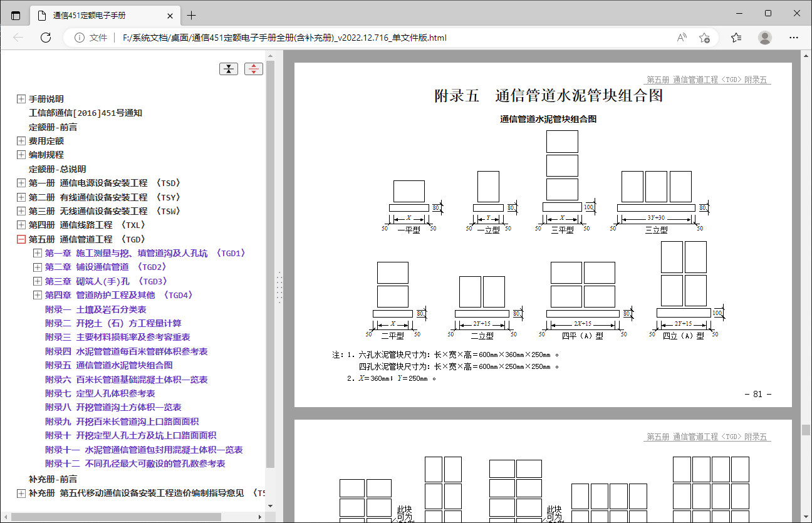The image size is (812, 523).
Task: Expand 补充册 第五代移动通信设备 node
Action: pyautogui.click(x=21, y=494)
